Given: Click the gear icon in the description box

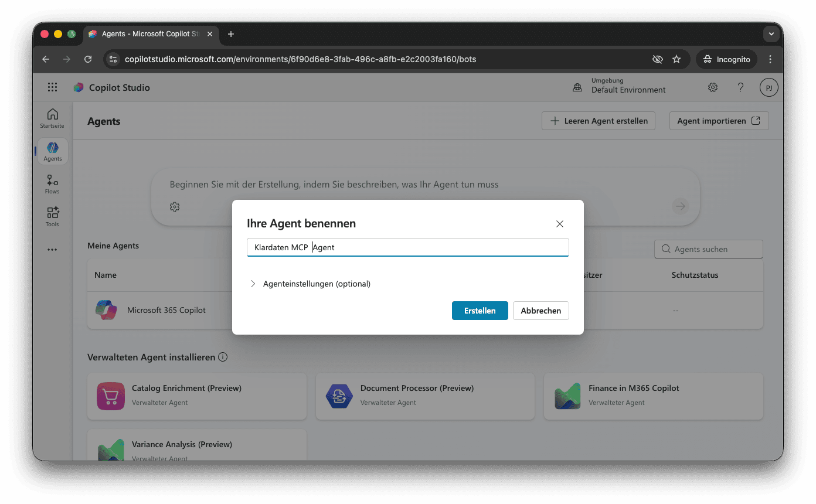Looking at the screenshot, I should coord(175,206).
